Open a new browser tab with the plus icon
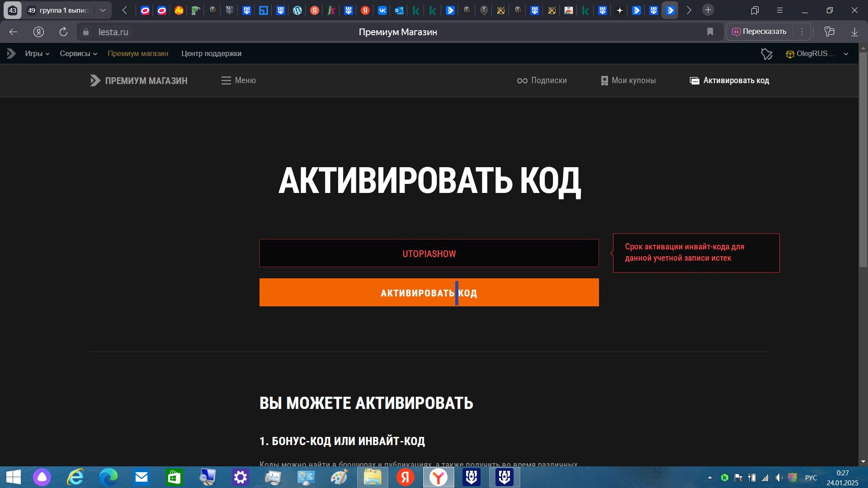 [x=708, y=10]
